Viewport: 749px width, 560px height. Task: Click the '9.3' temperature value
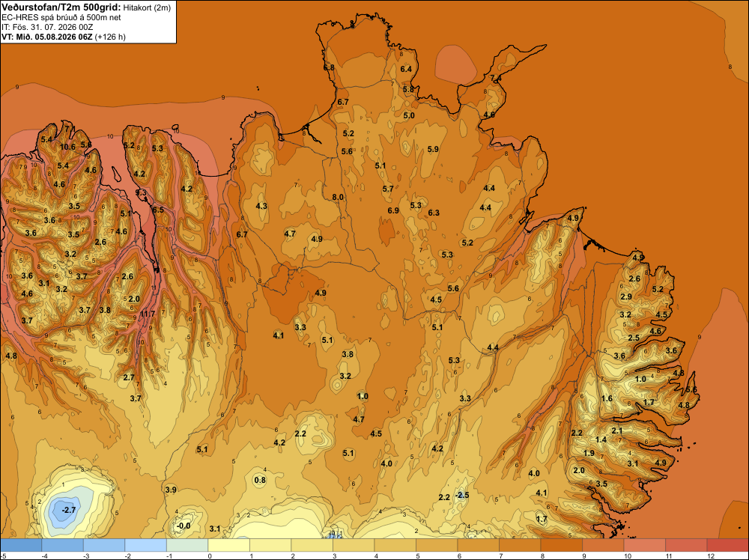tap(141, 192)
